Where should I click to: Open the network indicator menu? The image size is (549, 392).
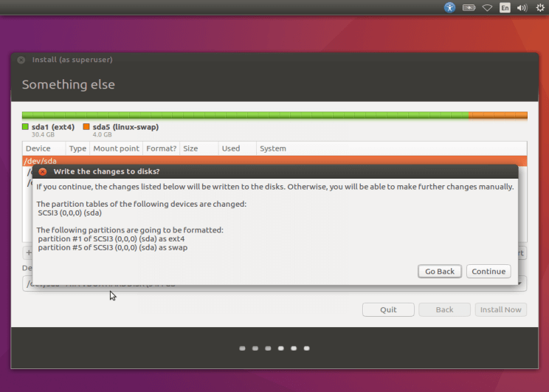[x=487, y=7]
